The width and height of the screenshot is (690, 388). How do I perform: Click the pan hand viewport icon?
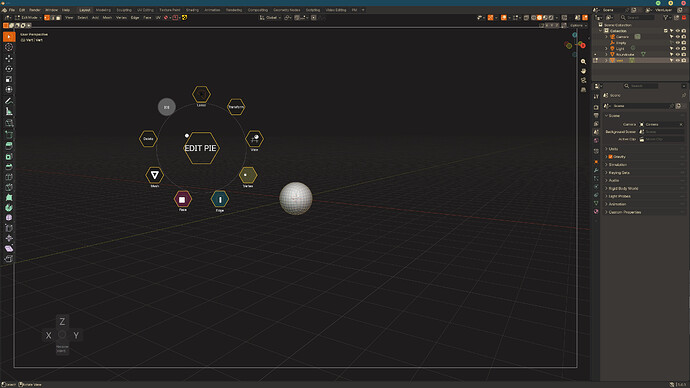[x=584, y=71]
